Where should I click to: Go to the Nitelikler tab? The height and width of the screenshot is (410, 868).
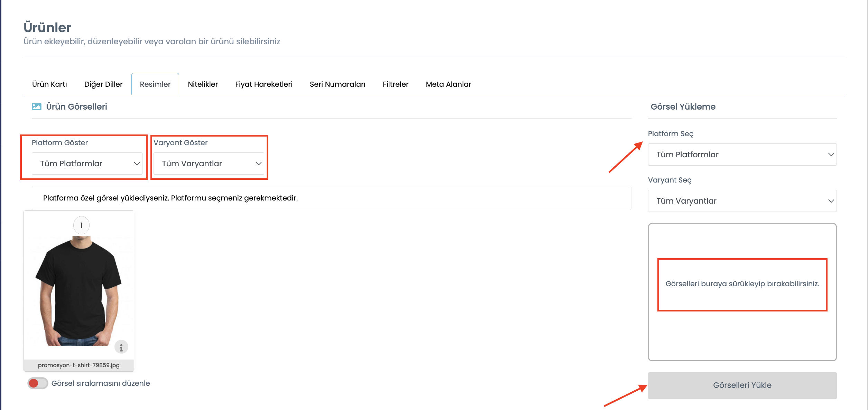(x=203, y=84)
